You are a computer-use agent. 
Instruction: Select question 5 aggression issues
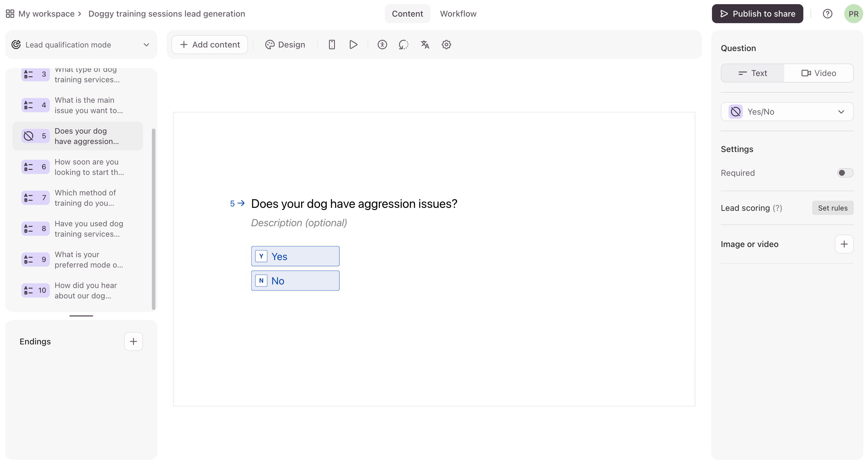pyautogui.click(x=78, y=136)
